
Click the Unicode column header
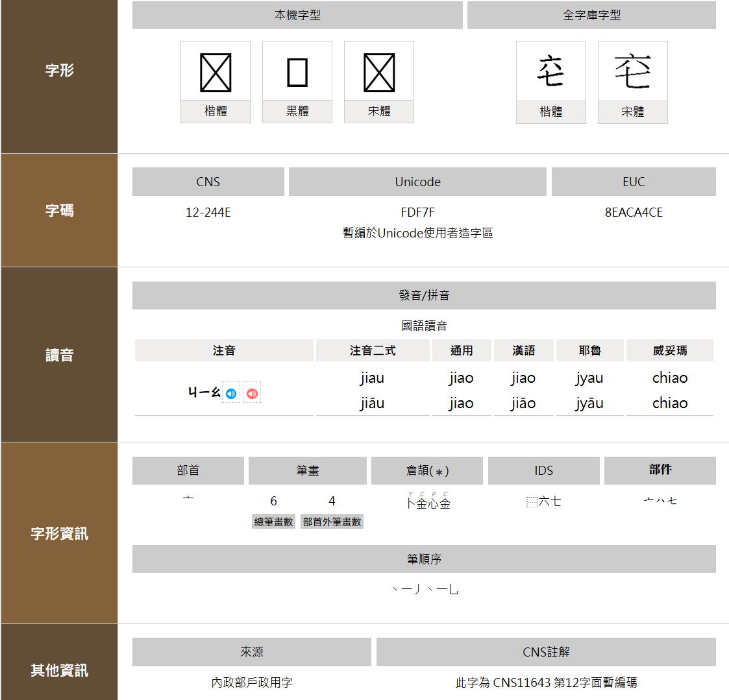click(x=417, y=182)
